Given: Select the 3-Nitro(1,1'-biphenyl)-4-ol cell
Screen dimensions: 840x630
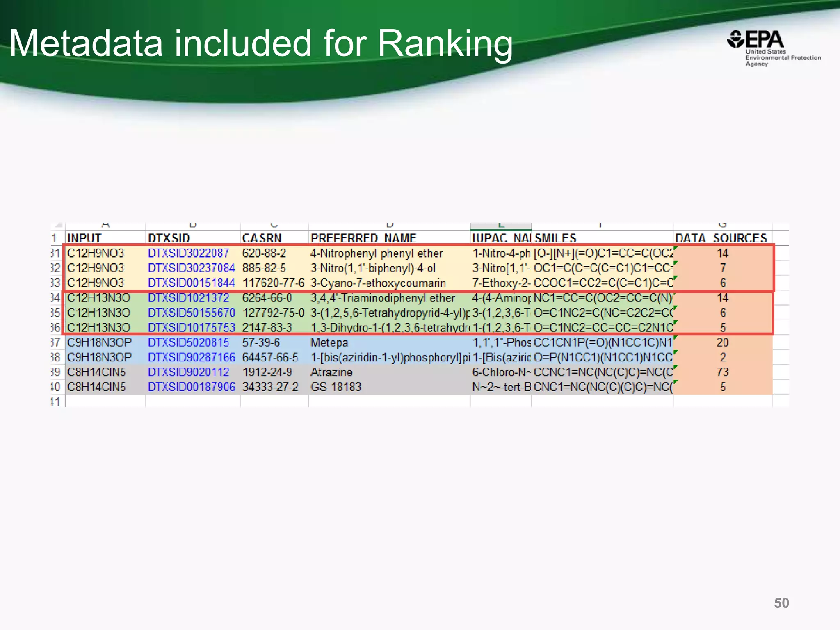Looking at the screenshot, I should [x=389, y=268].
